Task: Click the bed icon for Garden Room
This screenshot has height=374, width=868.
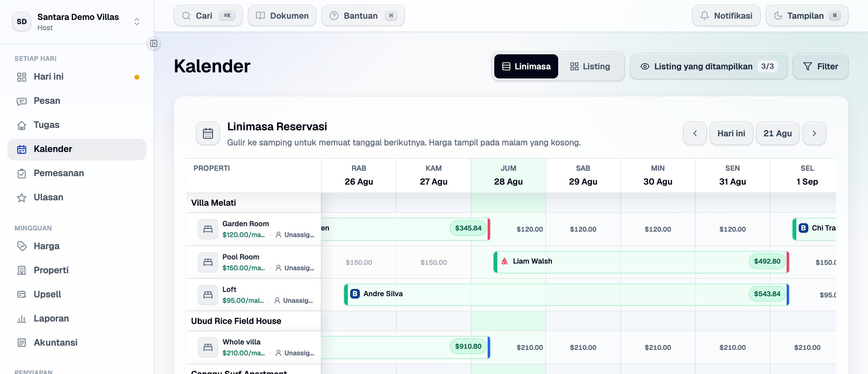Action: (x=208, y=229)
